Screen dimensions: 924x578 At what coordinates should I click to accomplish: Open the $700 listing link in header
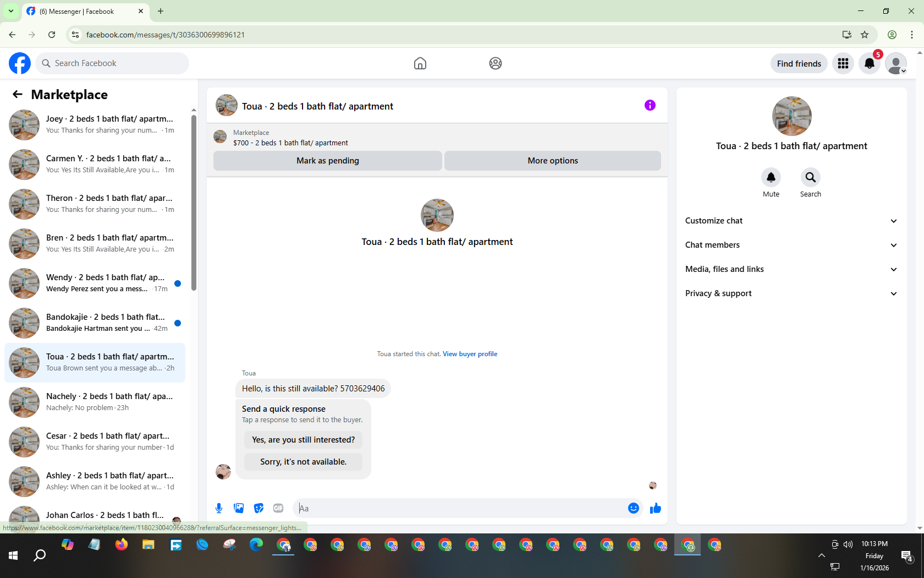(290, 143)
